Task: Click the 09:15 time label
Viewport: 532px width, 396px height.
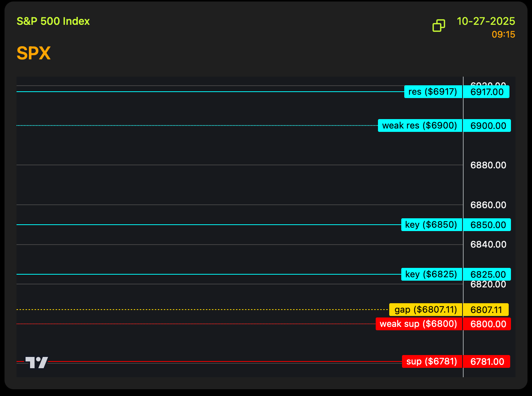Action: (x=503, y=35)
